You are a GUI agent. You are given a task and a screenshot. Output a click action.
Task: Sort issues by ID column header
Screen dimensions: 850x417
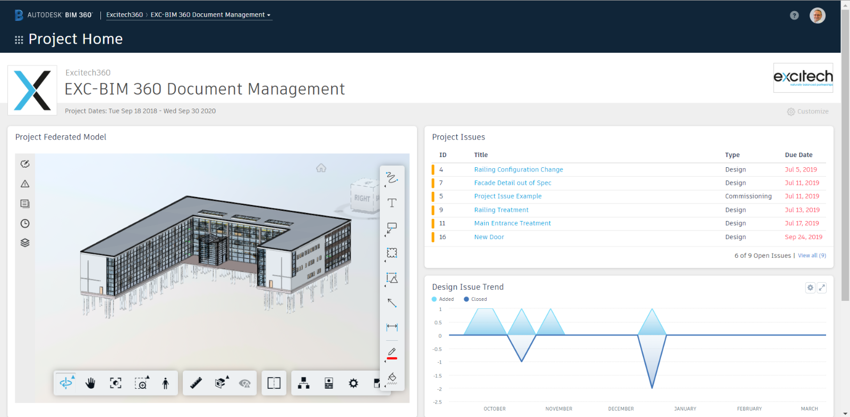[x=442, y=155]
